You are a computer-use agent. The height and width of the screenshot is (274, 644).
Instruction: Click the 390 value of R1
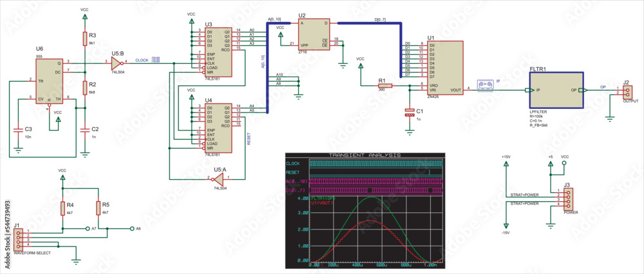click(382, 90)
